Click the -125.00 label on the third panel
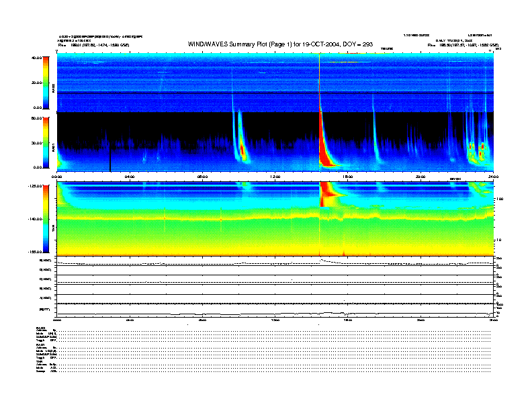Image resolution: width=532 pixels, height=411 pixels. (x=35, y=185)
